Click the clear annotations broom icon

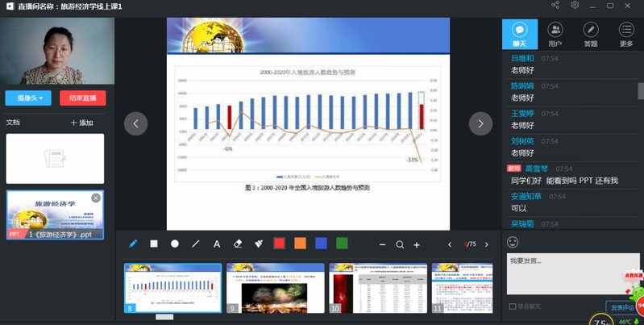click(259, 244)
